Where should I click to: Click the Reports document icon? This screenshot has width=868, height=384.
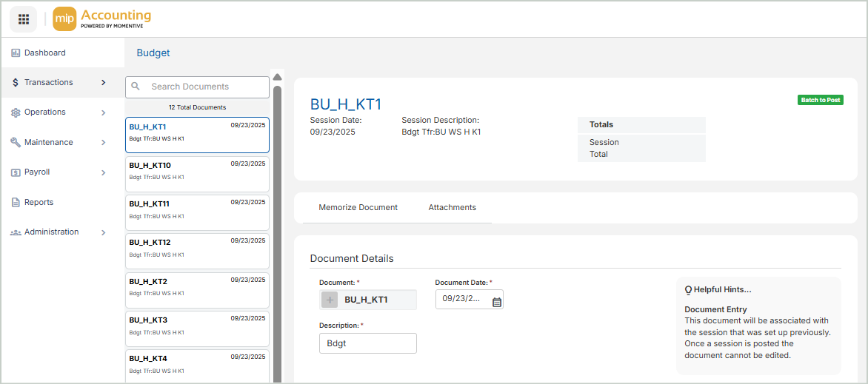16,203
